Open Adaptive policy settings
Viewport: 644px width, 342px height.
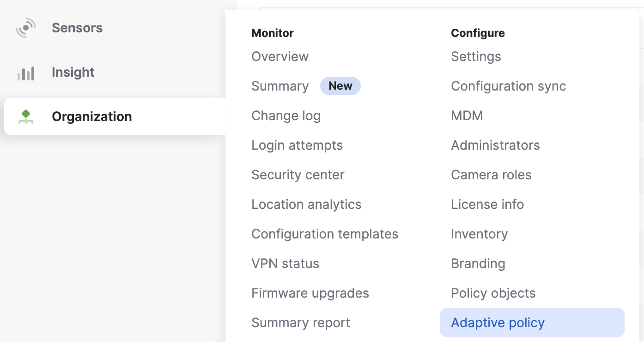pos(498,322)
